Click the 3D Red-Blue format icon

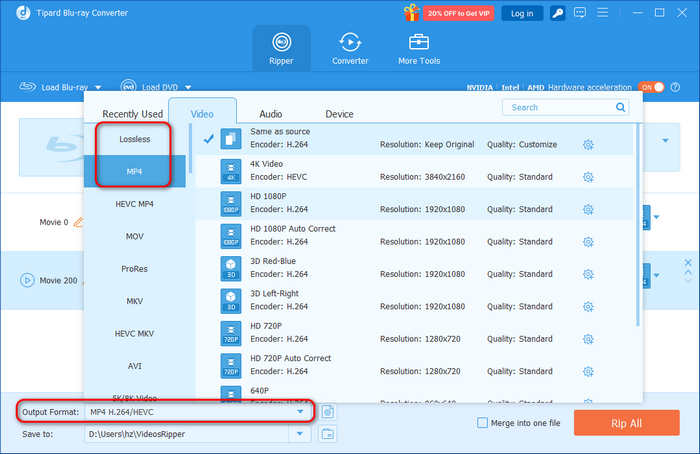(x=231, y=269)
